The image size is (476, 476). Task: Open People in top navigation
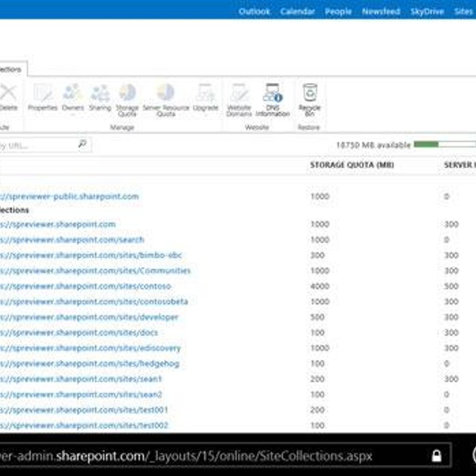[338, 12]
